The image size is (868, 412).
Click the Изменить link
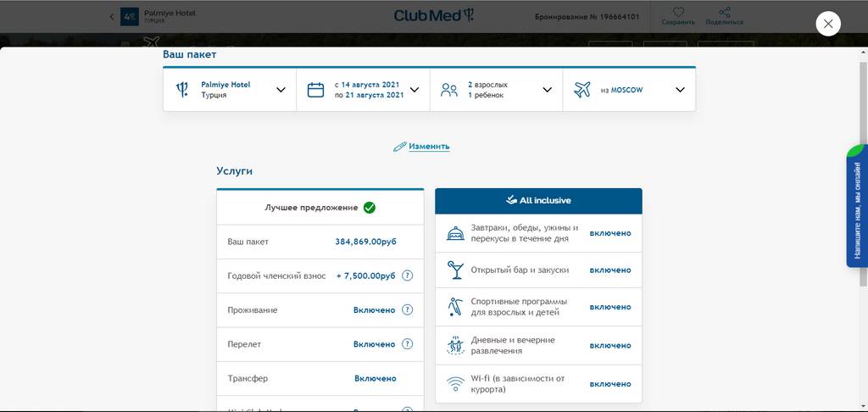[429, 147]
